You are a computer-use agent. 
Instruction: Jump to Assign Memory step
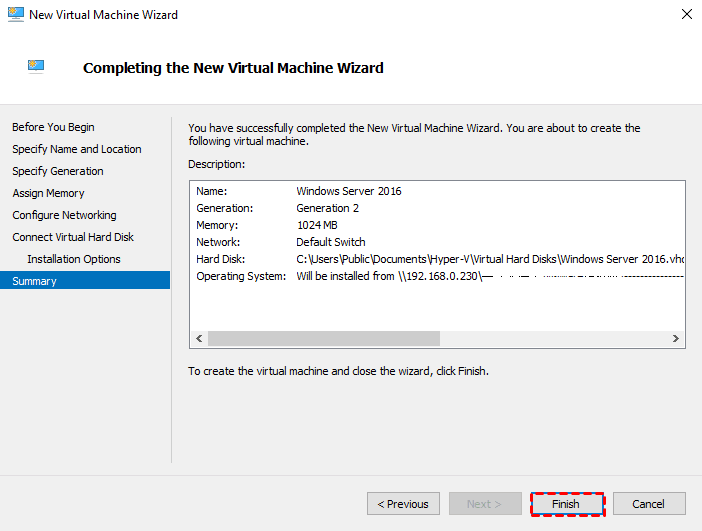(48, 193)
